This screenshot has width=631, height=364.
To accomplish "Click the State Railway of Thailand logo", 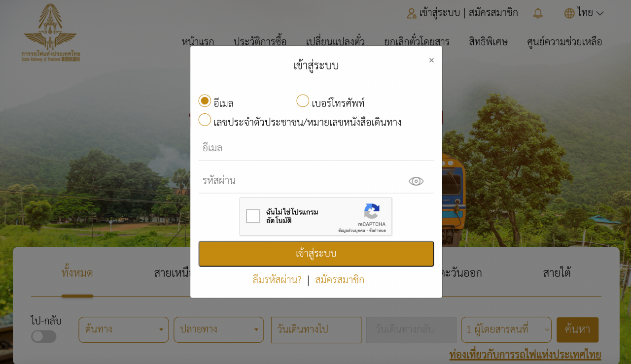I will coord(51,33).
